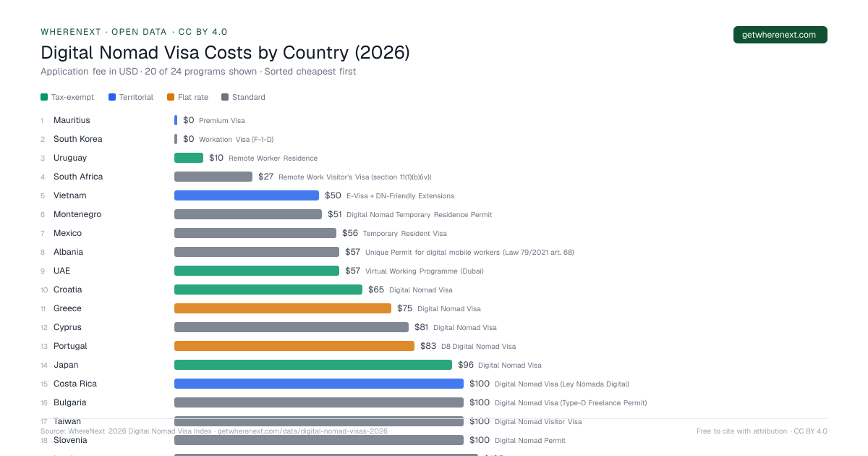Select the Japan $96 green bar
This screenshot has width=868, height=456.
[313, 365]
